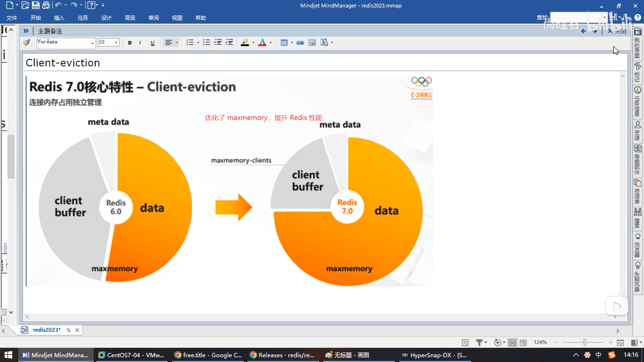
Task: Toggle bold formatting in notes toolbar
Action: click(x=130, y=43)
